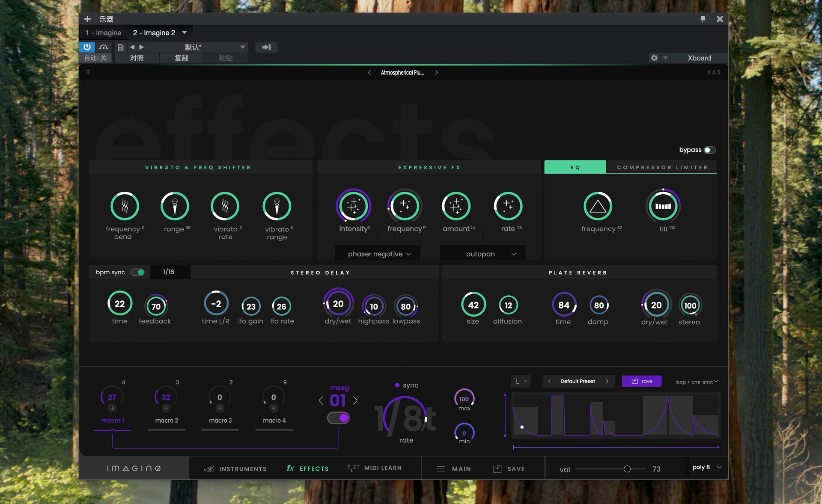
Task: Click the save preset button
Action: (x=641, y=381)
